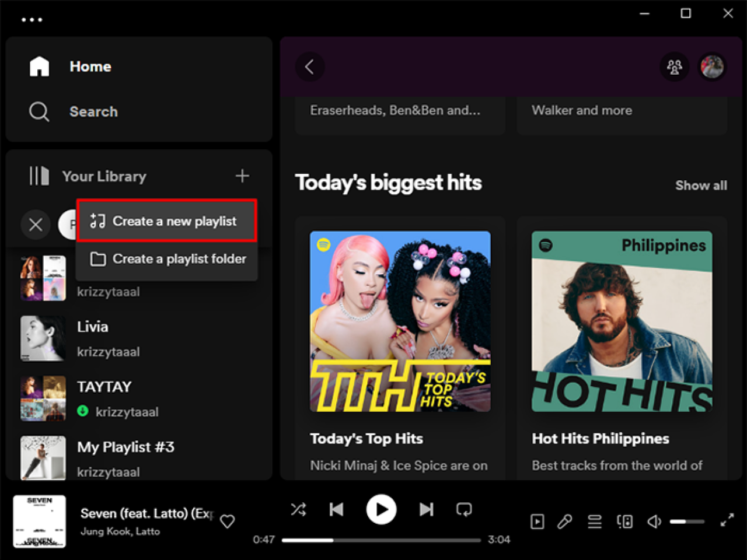Screen dimensions: 747x560
Task: Click Show all for Today's biggest hits
Action: pyautogui.click(x=701, y=185)
